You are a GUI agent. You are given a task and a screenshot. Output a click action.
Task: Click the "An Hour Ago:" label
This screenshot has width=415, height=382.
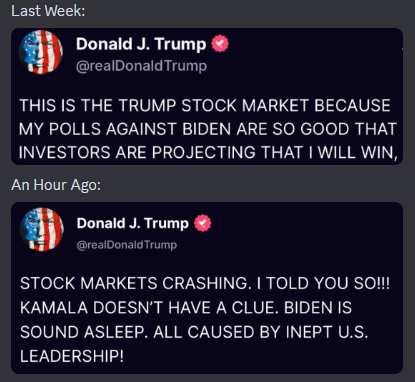point(56,185)
